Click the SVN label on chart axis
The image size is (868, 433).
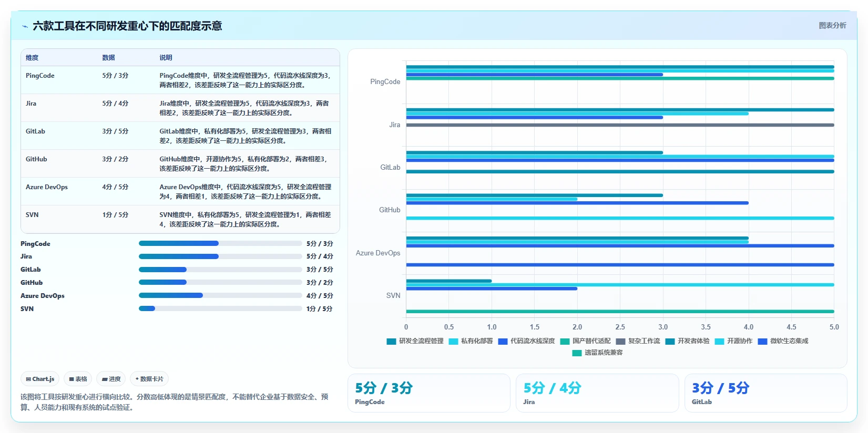click(393, 296)
